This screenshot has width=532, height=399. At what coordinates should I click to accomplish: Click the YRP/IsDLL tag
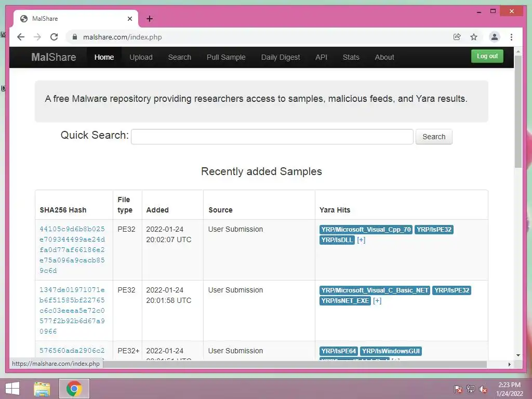(337, 240)
